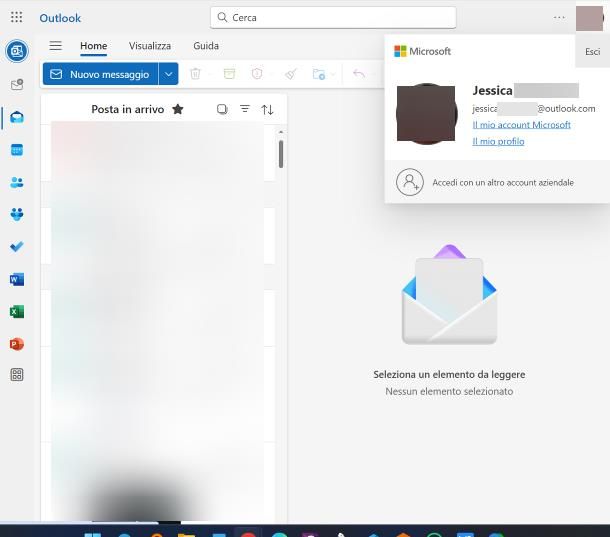
Task: Launch PowerPoint from the sidebar
Action: click(x=17, y=344)
